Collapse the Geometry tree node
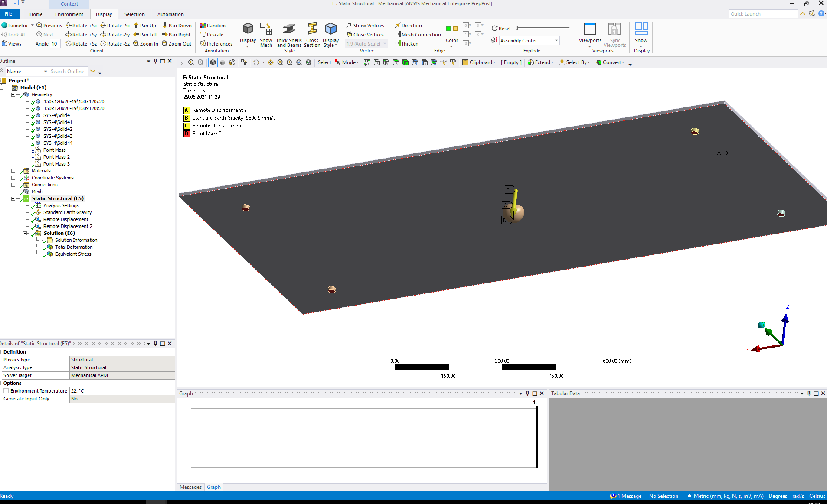Screen dimensions: 827x504 pyautogui.click(x=13, y=94)
